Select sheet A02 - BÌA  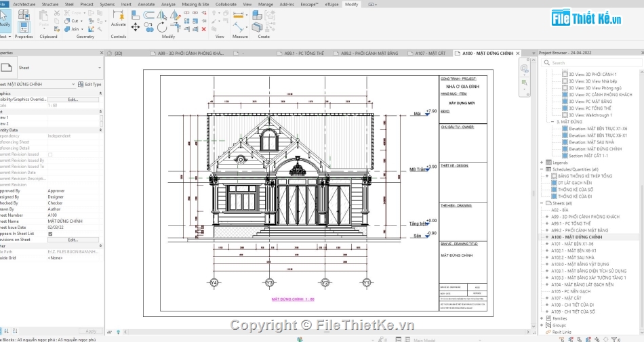click(560, 210)
